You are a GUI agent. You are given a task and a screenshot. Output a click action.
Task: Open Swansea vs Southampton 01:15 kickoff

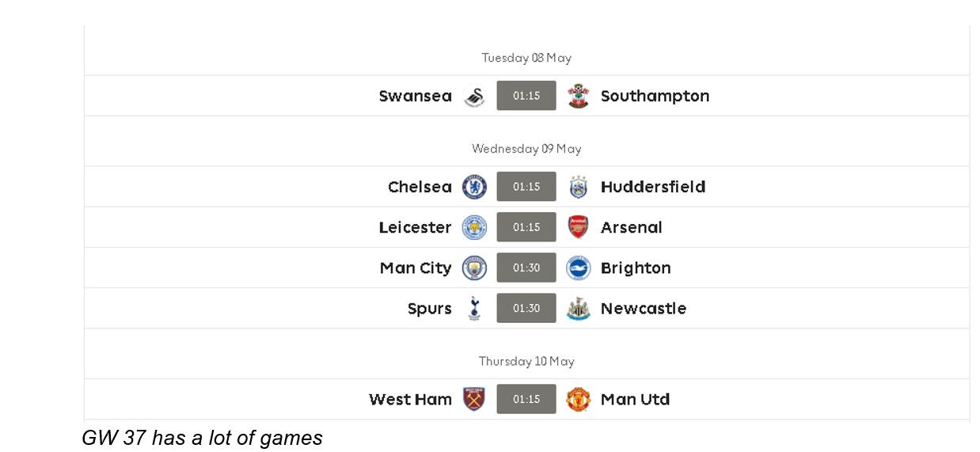(526, 96)
